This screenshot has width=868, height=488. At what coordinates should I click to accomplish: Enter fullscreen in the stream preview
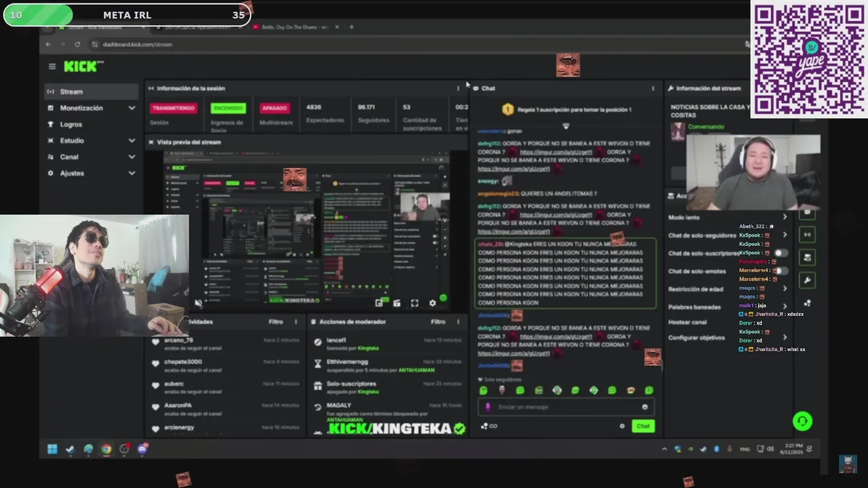pyautogui.click(x=414, y=303)
